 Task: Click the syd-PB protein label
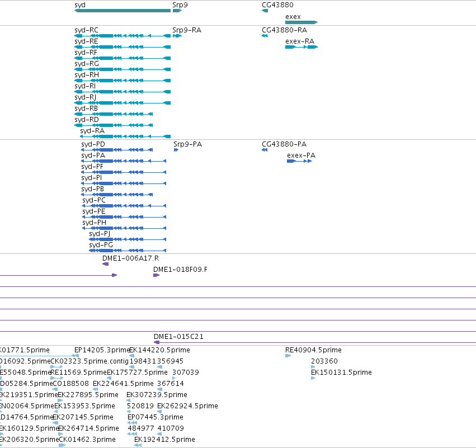point(93,189)
